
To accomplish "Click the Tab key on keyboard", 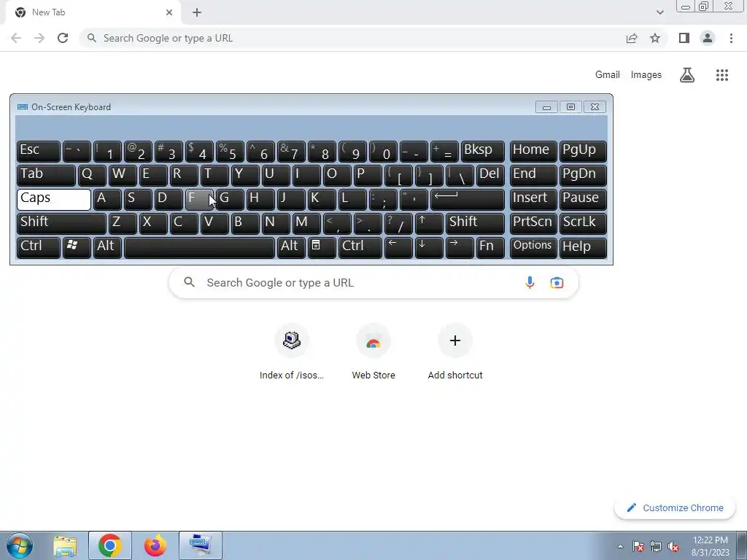I will [46, 175].
